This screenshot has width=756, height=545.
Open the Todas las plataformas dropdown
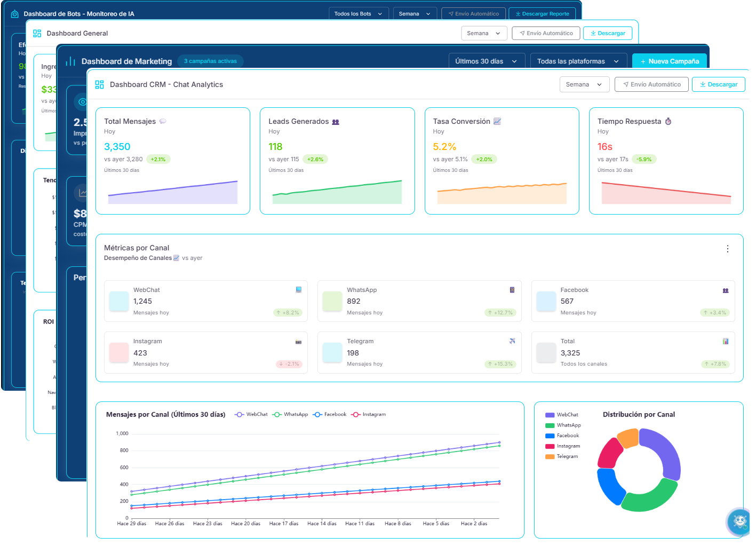tap(578, 61)
